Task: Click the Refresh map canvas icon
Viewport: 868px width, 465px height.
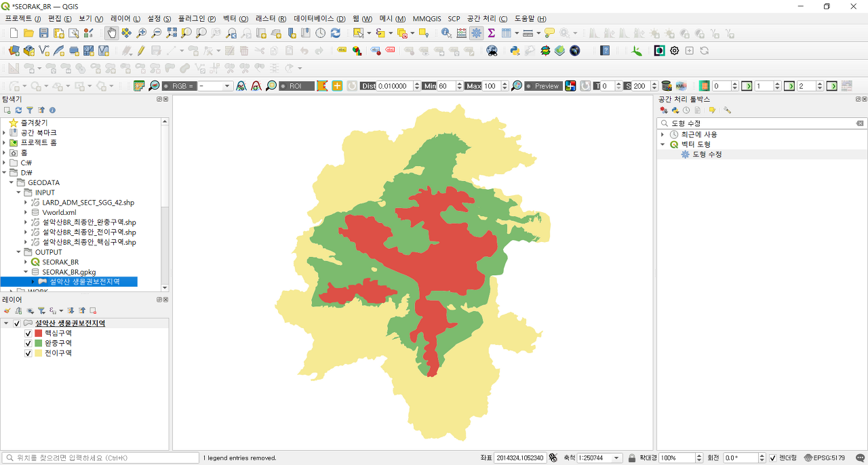Action: click(335, 33)
